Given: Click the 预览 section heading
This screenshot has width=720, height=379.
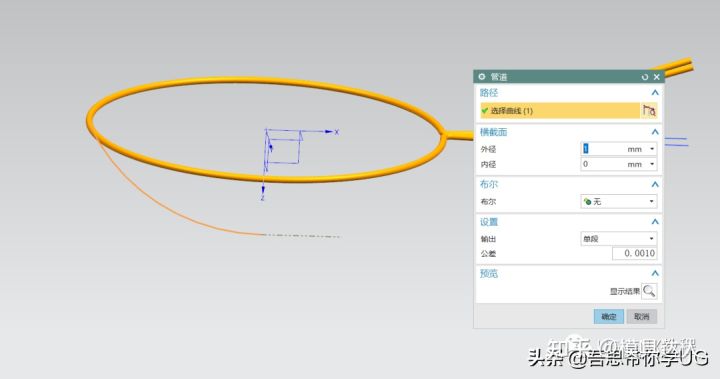Looking at the screenshot, I should pyautogui.click(x=489, y=273).
